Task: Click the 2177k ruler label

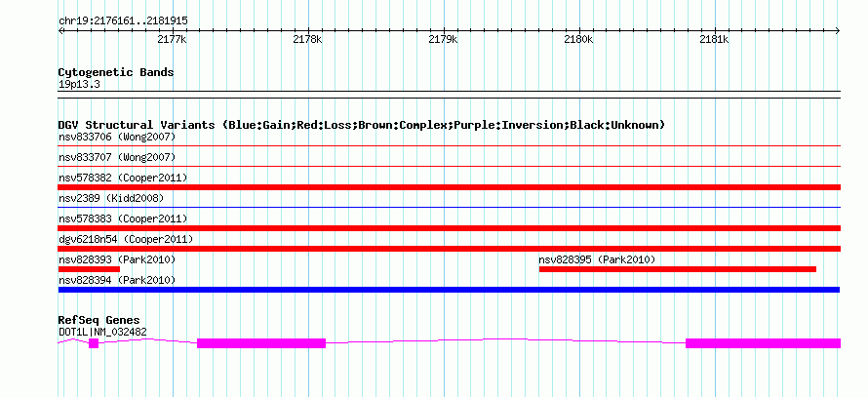Action: [173, 40]
